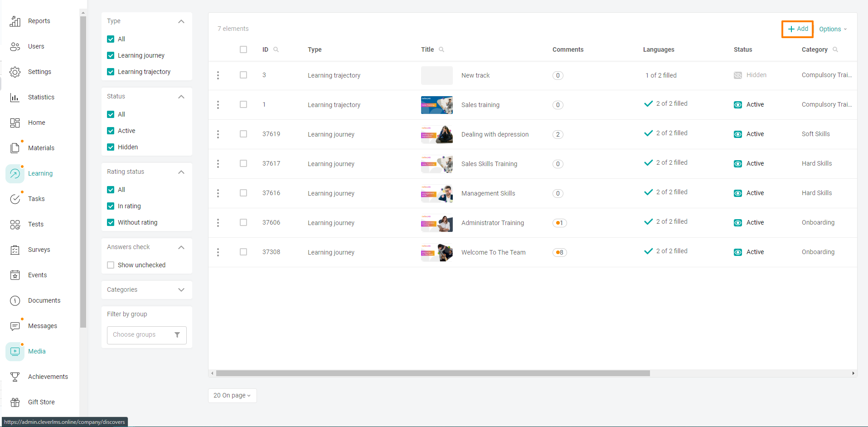Viewport: 868px width, 427px height.
Task: Open the Choose groups combo box
Action: pyautogui.click(x=147, y=335)
